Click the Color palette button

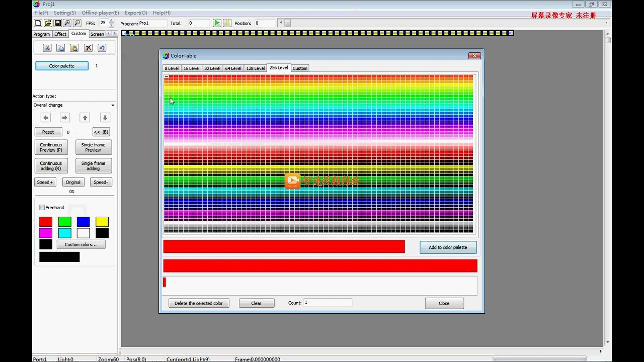(x=62, y=66)
